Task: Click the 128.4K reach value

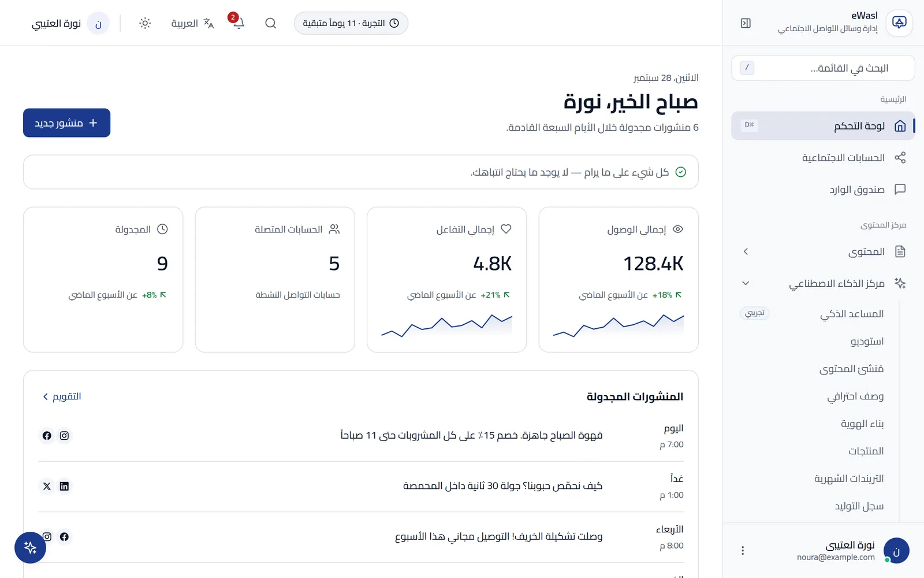Action: (x=653, y=264)
